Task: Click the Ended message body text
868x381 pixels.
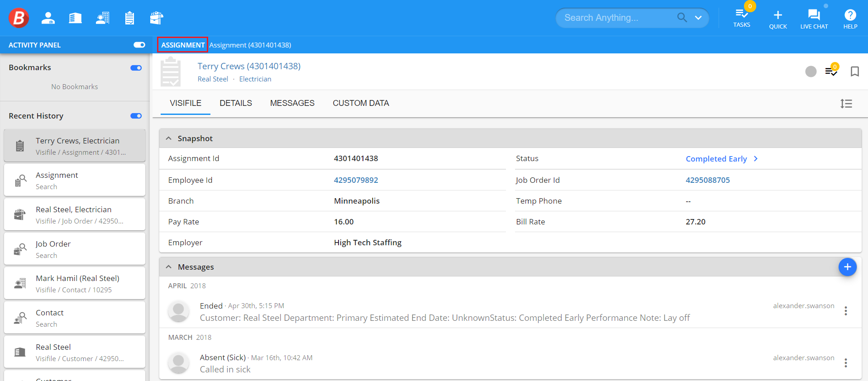Action: (445, 318)
